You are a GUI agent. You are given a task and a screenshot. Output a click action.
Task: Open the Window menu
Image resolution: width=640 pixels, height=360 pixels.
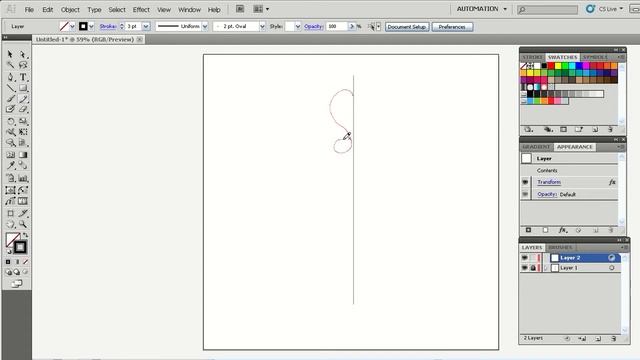coord(189,9)
